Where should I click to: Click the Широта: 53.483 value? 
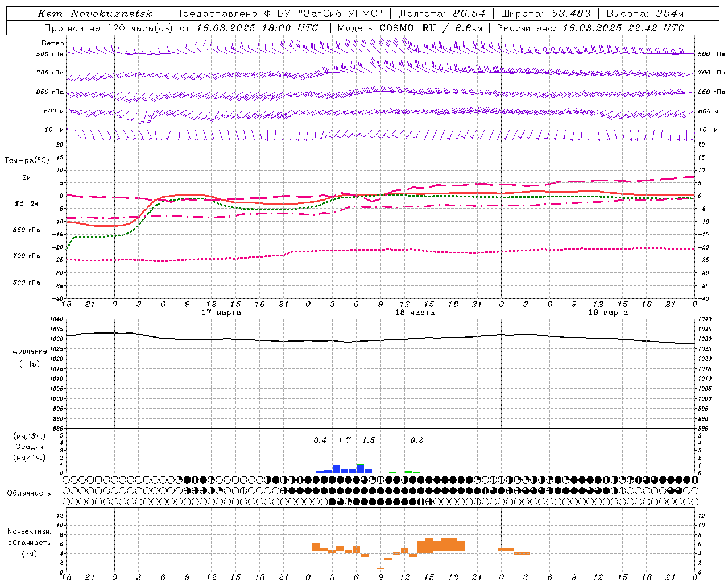[545, 14]
